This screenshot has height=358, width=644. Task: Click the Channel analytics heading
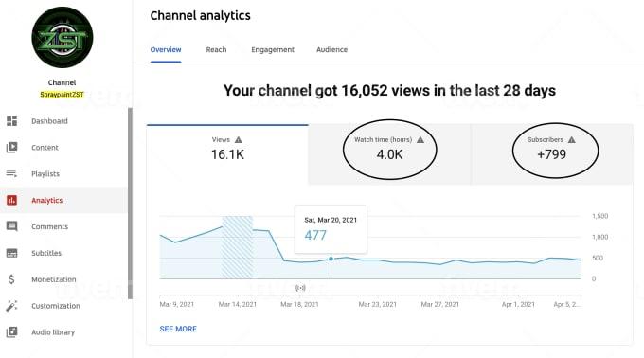(201, 15)
